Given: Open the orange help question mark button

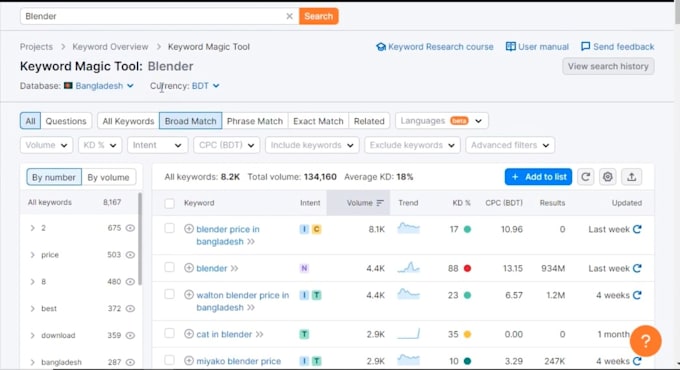Looking at the screenshot, I should [645, 341].
